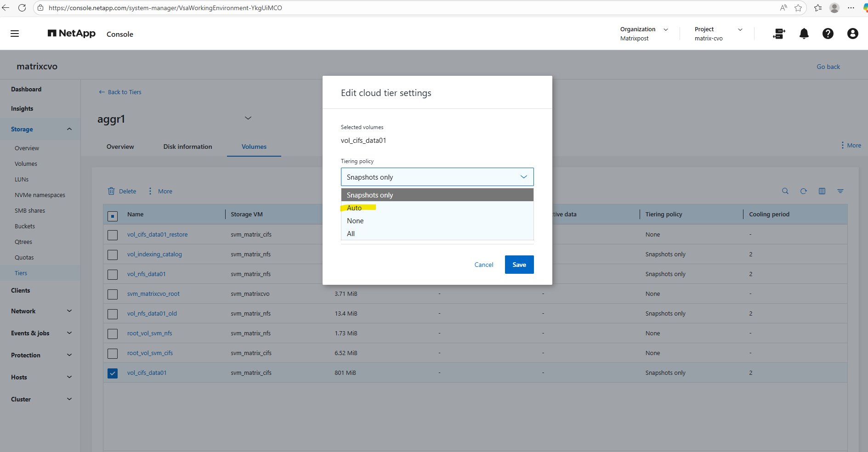Cancel the Edit cloud tier settings dialog
This screenshot has width=868, height=452.
pos(483,265)
